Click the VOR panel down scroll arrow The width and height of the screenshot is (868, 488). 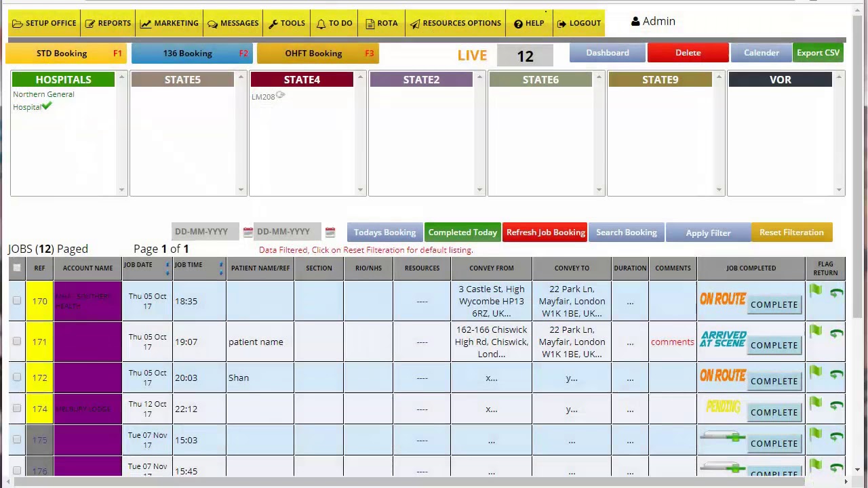point(839,190)
